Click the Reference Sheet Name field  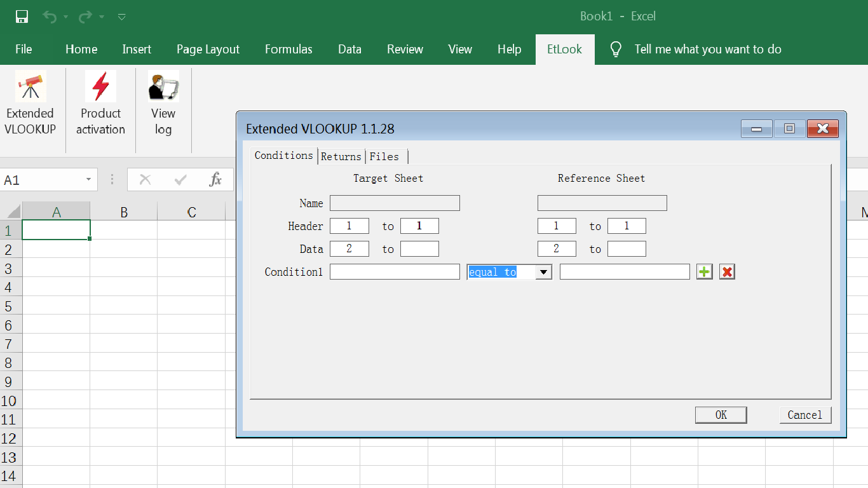[x=602, y=203]
